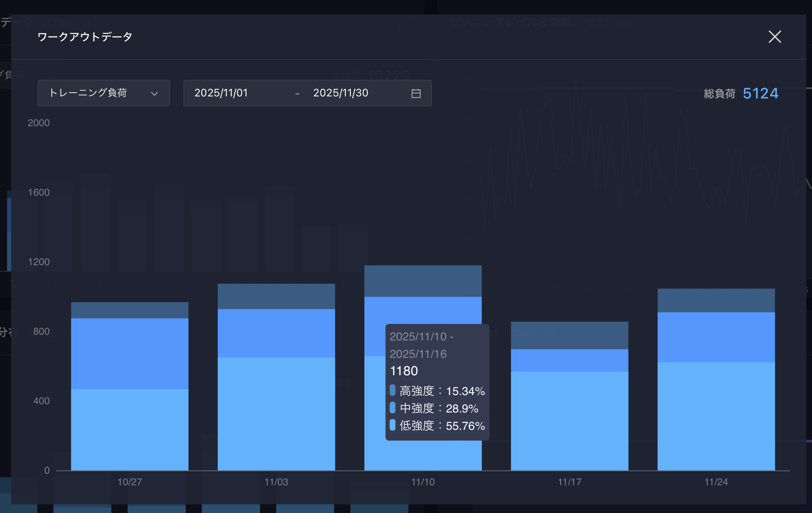
Task: Select the mid-intensity segment of 10/27 bar
Action: [130, 353]
